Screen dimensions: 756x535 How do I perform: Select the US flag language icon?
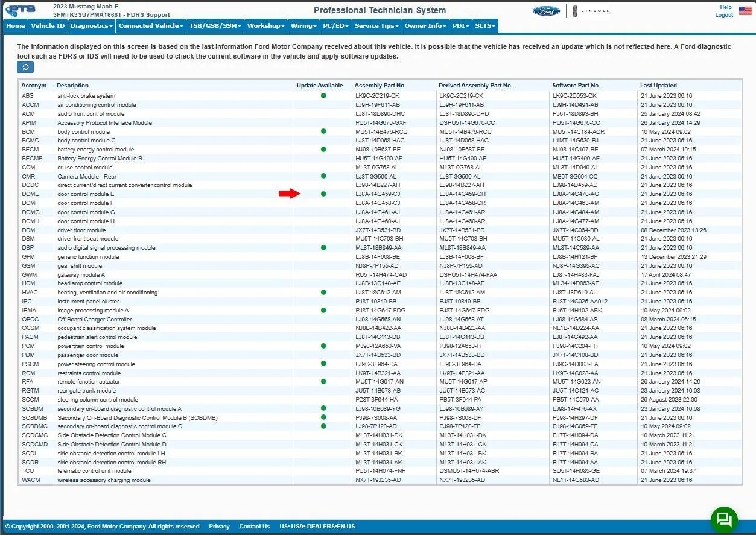745,11
